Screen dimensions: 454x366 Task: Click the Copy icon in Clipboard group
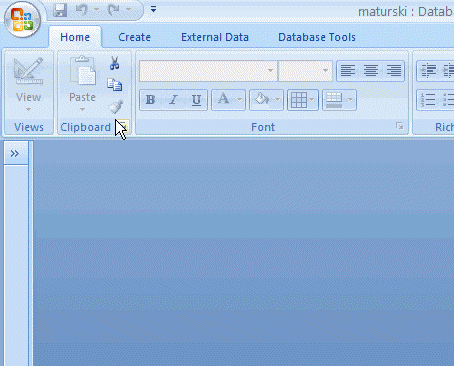point(115,85)
